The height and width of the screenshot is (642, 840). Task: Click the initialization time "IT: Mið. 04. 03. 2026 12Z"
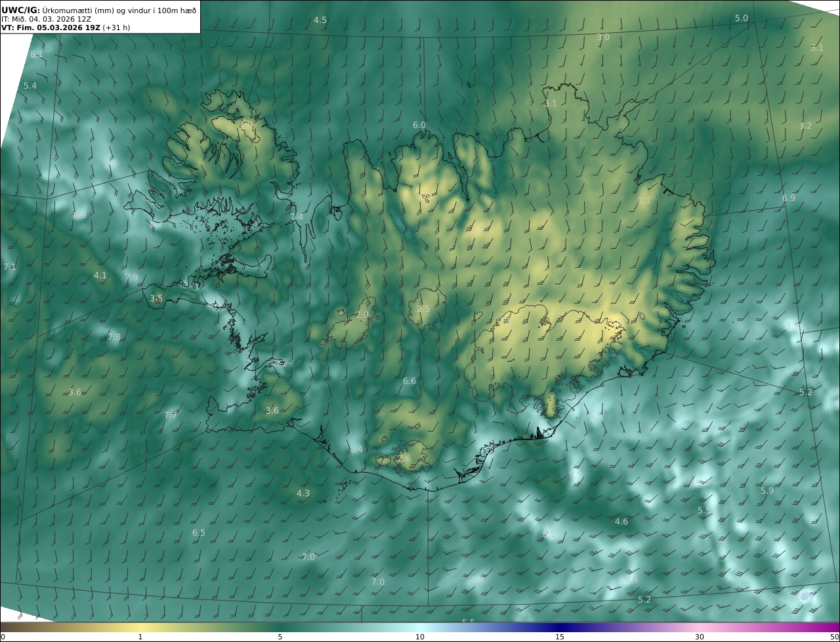[45, 19]
